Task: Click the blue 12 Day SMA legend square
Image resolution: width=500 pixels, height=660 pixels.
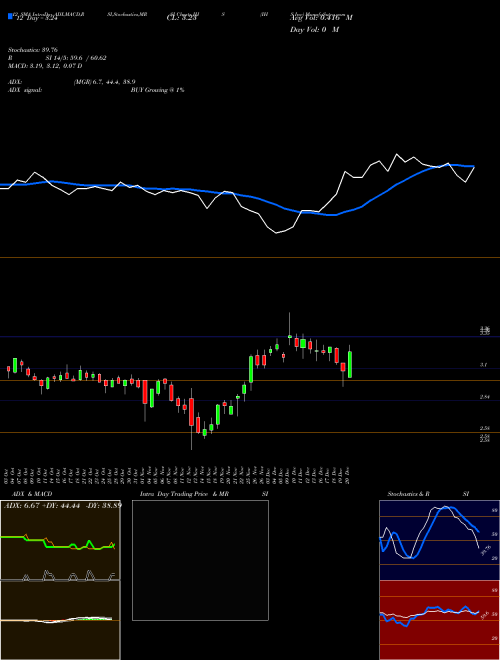Action: click(x=10, y=16)
